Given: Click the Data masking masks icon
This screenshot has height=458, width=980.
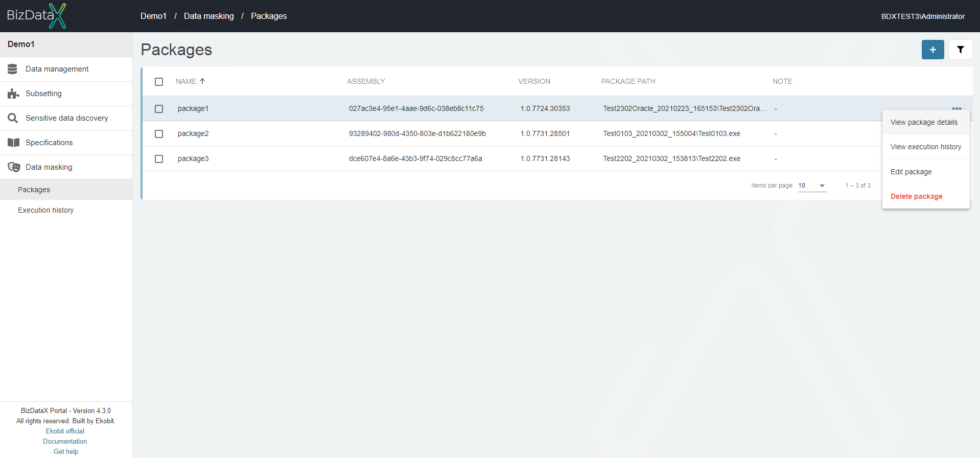Looking at the screenshot, I should (14, 167).
